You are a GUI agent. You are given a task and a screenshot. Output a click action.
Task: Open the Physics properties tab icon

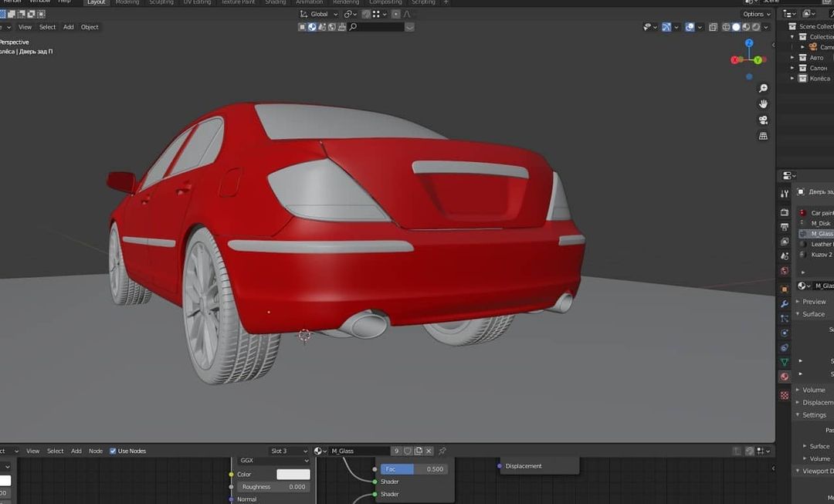tap(785, 333)
